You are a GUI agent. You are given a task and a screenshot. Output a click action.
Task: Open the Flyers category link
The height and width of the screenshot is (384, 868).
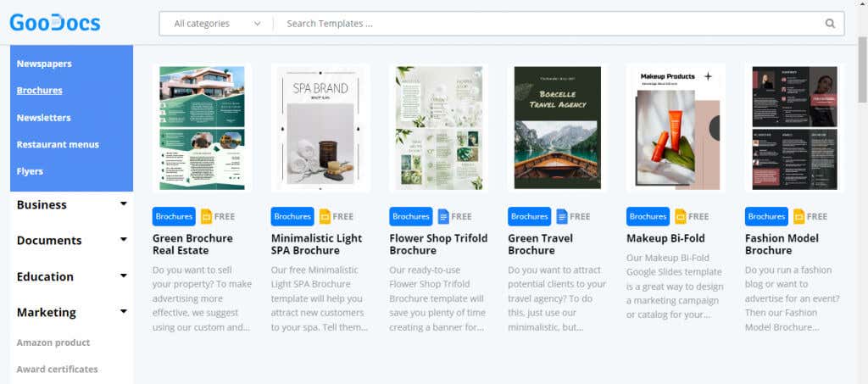pos(30,171)
